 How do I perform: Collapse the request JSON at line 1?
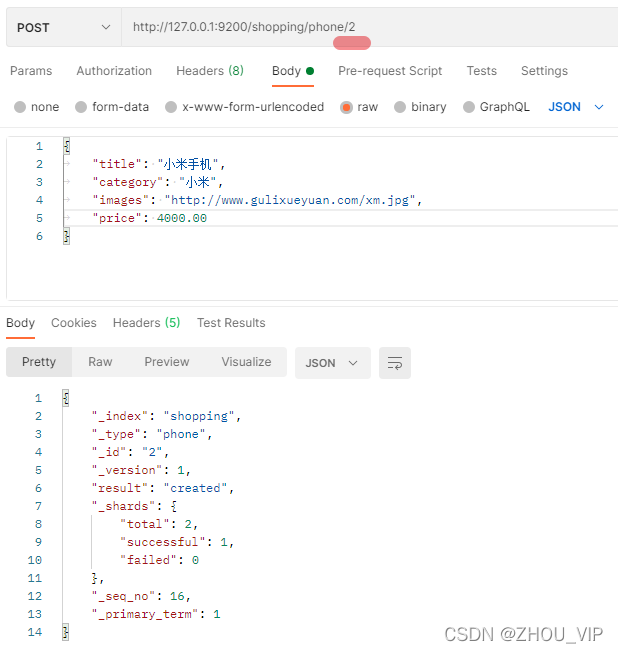pyautogui.click(x=67, y=146)
